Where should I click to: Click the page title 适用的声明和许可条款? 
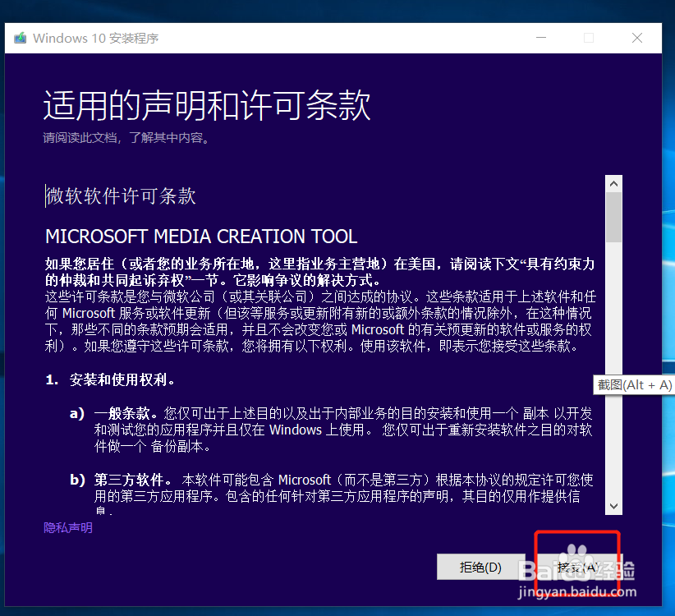click(x=207, y=105)
